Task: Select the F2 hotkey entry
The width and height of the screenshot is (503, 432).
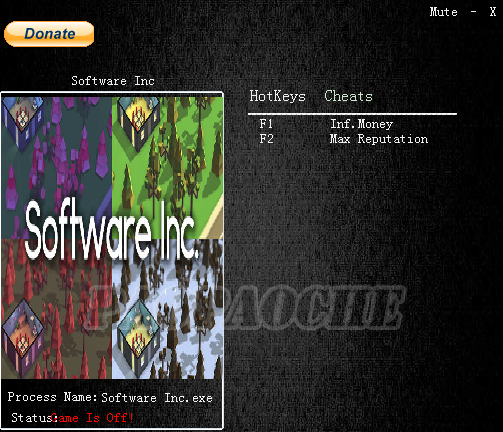Action: click(x=266, y=139)
